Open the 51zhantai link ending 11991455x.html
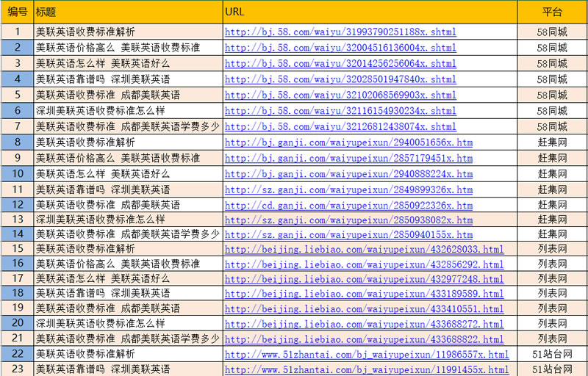The image size is (588, 376). coord(367,369)
